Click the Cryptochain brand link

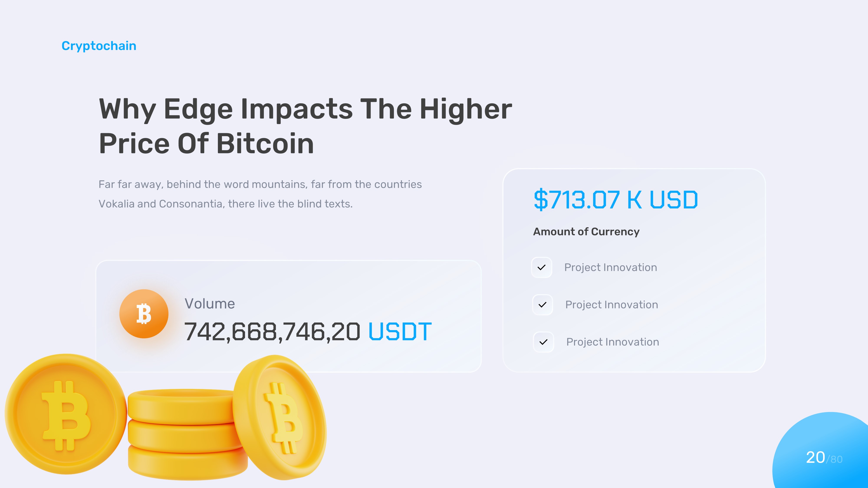pos(99,46)
